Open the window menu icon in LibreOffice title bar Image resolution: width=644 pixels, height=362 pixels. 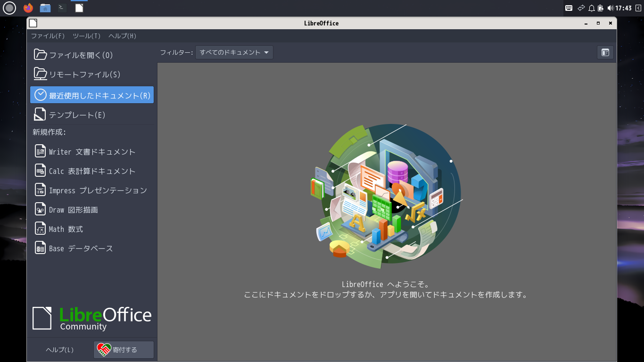pyautogui.click(x=33, y=23)
